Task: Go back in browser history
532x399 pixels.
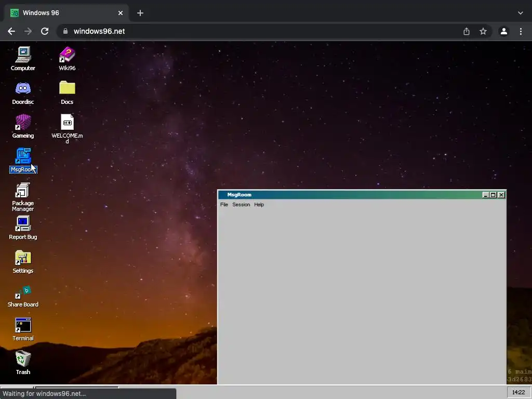Action: coord(11,31)
